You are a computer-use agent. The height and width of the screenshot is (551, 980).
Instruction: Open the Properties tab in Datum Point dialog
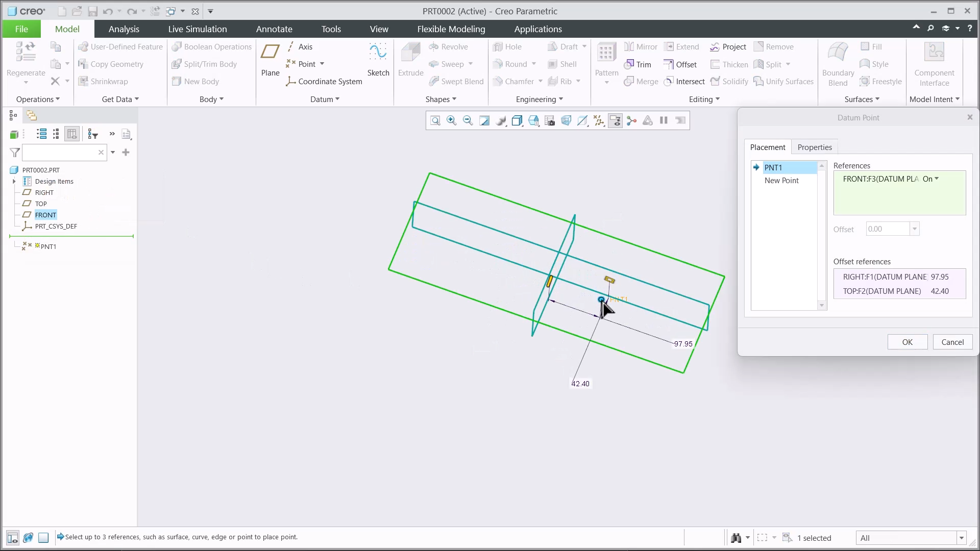coord(815,147)
